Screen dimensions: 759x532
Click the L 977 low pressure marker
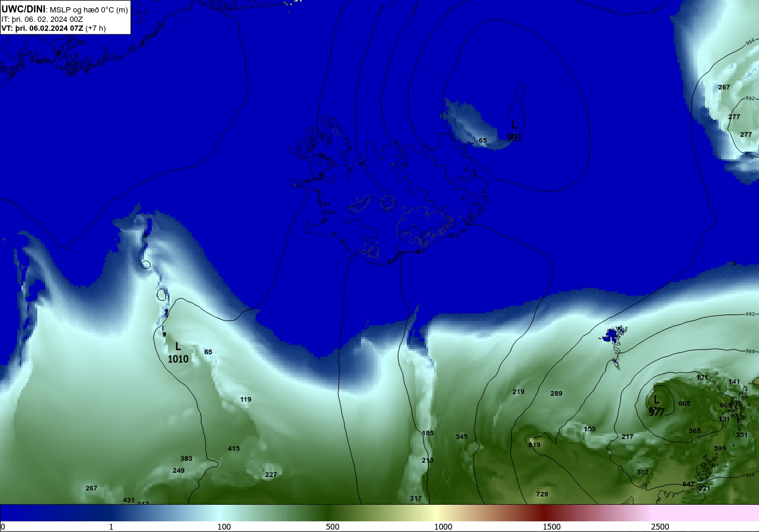[x=656, y=406]
